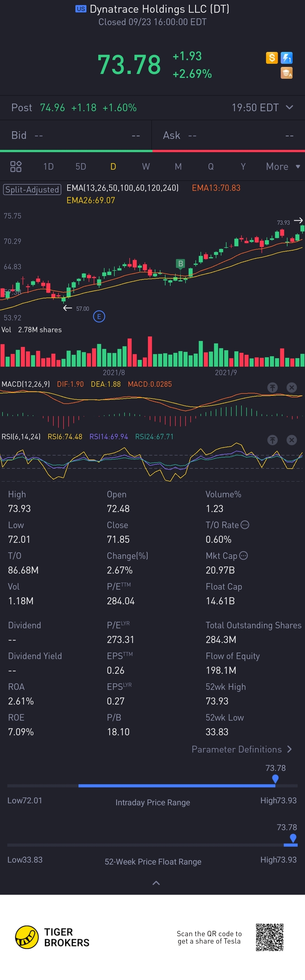Tap the QR code image

pyautogui.click(x=270, y=937)
